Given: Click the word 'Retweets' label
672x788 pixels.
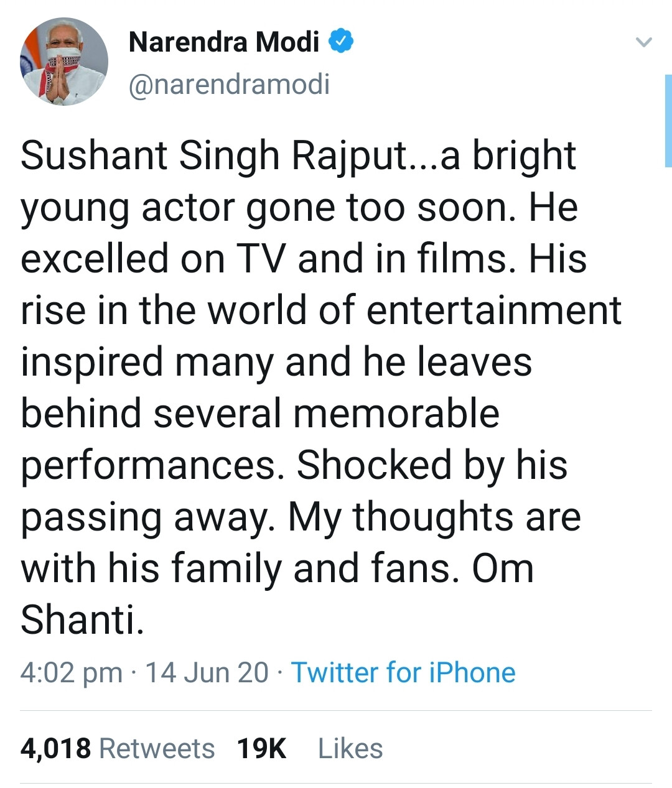Looking at the screenshot, I should 157,748.
